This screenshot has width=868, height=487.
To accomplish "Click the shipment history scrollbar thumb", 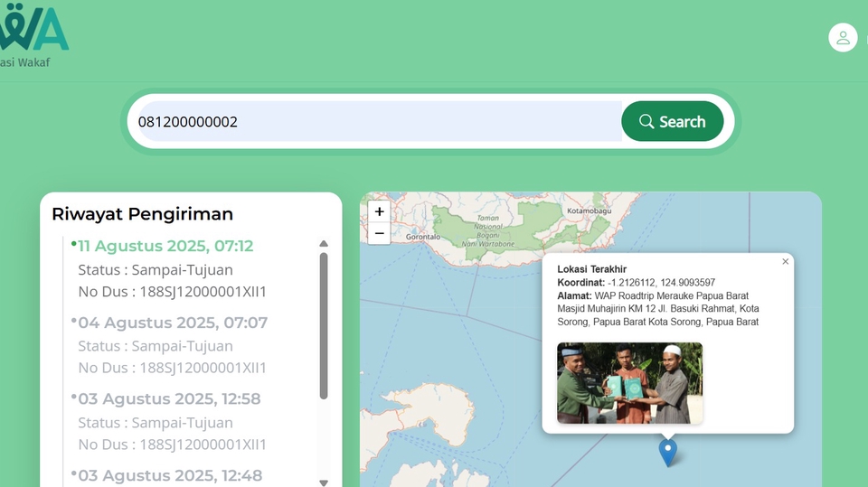I will (324, 325).
